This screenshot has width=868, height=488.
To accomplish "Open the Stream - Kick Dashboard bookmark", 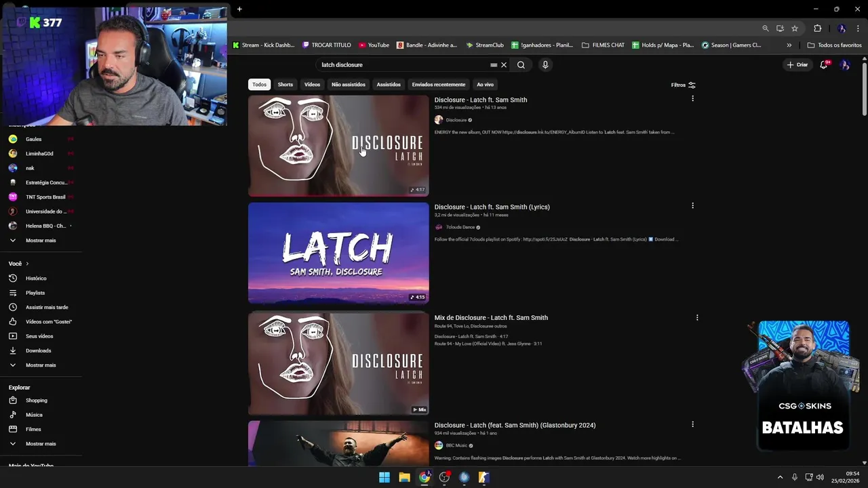I will pyautogui.click(x=264, y=45).
